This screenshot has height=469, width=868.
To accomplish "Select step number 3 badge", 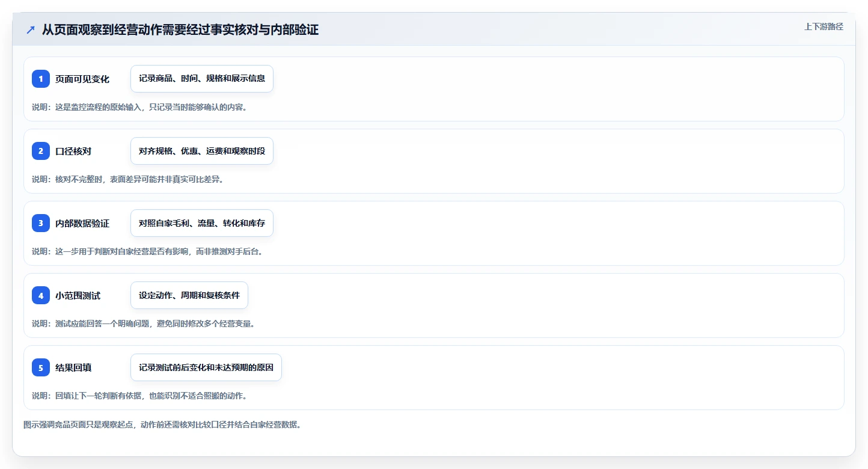I will pos(41,223).
